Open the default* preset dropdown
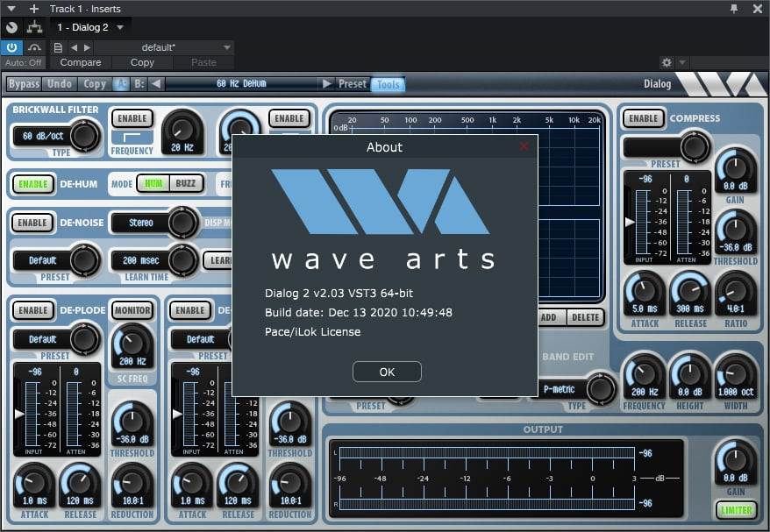This screenshot has height=532, width=770. point(227,47)
